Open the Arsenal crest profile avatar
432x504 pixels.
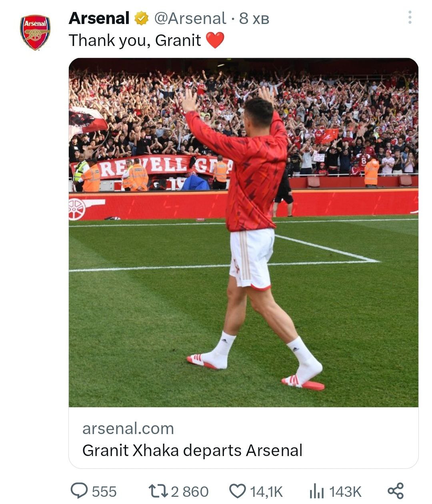[35, 32]
